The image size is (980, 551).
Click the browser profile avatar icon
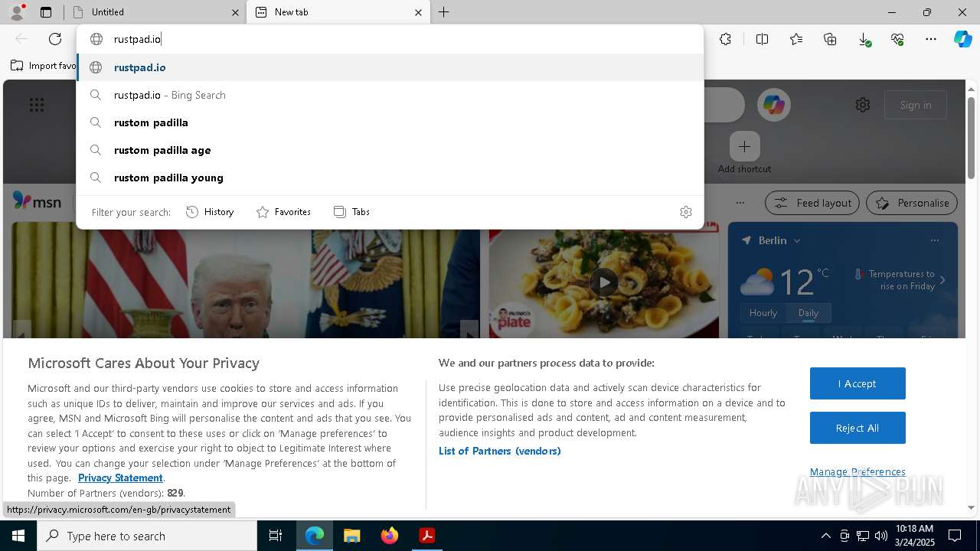coord(16,12)
